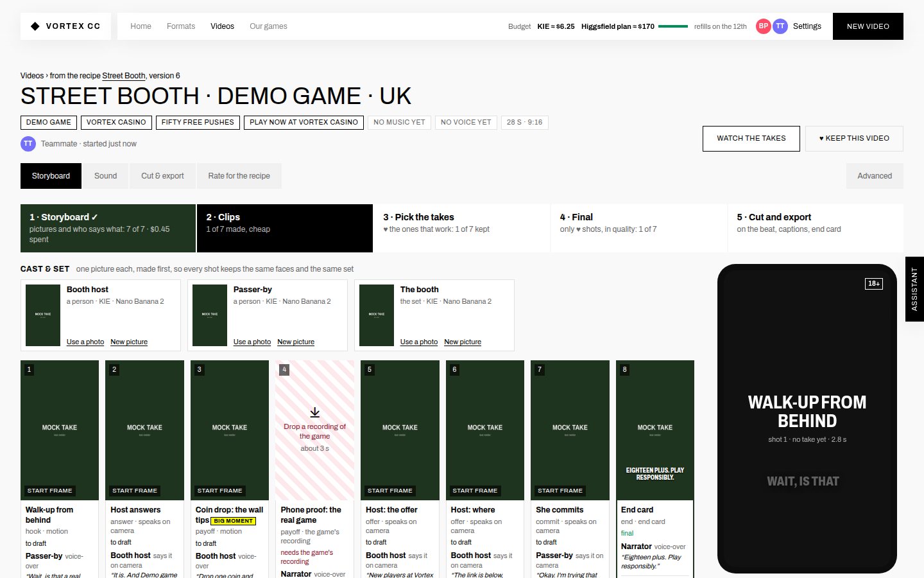Click Use a photo for Booth host
924x578 pixels.
click(85, 342)
